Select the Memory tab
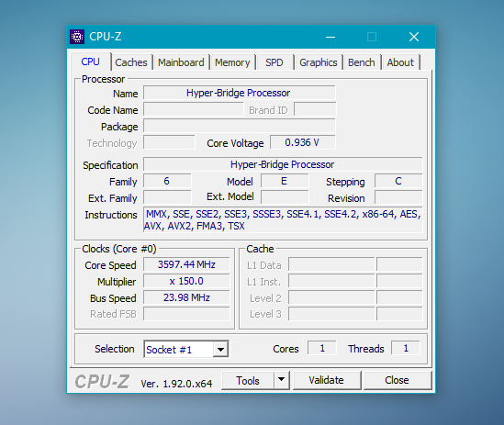504x425 pixels. pyautogui.click(x=232, y=62)
